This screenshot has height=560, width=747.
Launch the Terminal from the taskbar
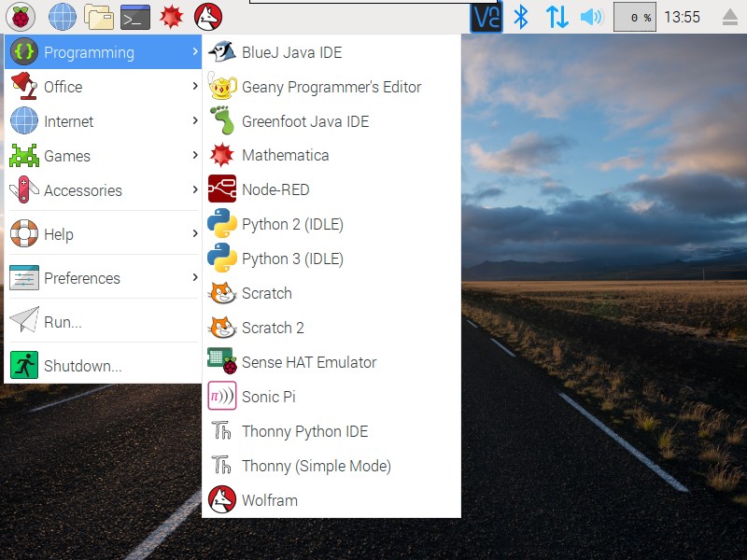pos(135,17)
